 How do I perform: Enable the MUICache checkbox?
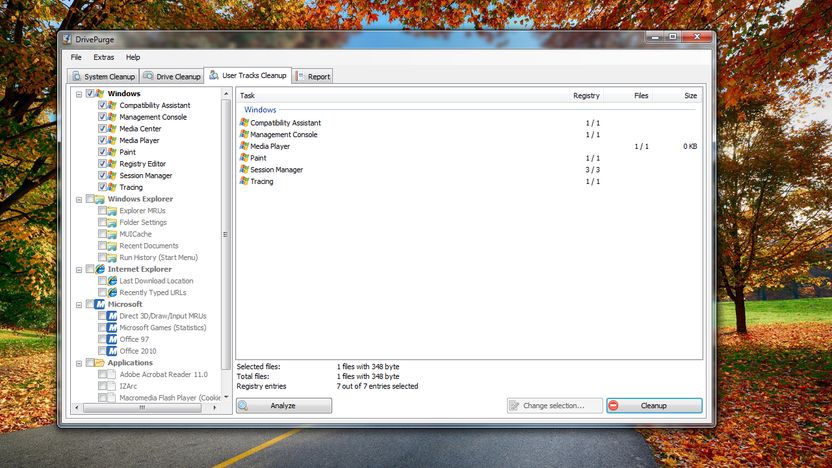pos(102,234)
